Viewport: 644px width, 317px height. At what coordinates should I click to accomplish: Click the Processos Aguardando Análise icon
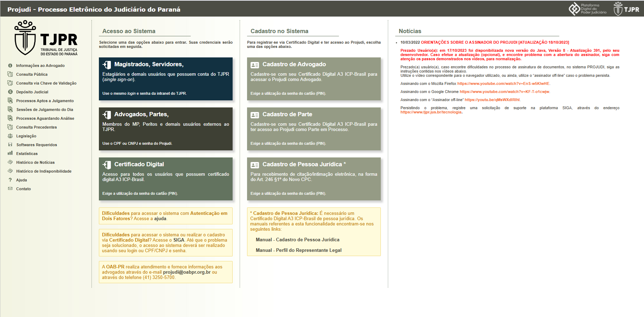coord(10,118)
